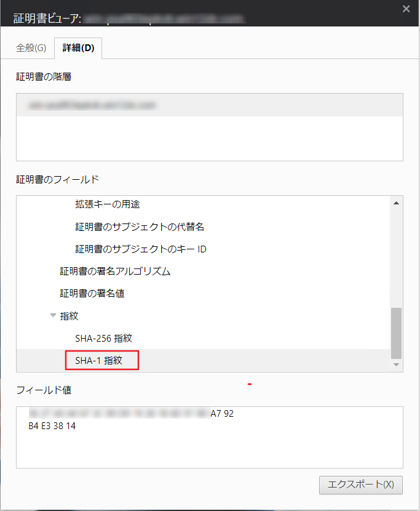This screenshot has height=511, width=420.
Task: Select SHA-1 指紋 field
Action: click(98, 360)
